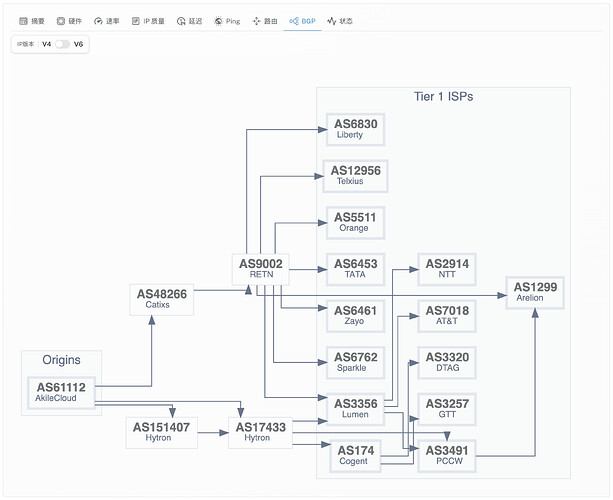Click the AS3356 Lumen node
Viewport: 613px width, 500px height.
(x=356, y=409)
